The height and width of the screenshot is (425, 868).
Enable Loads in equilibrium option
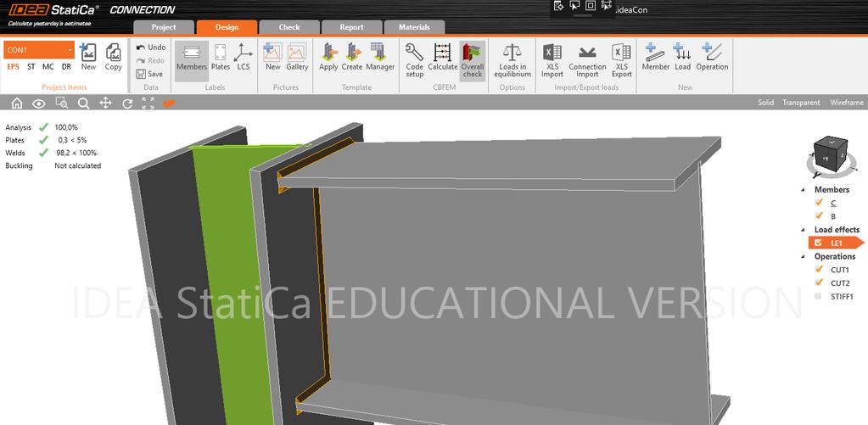[x=512, y=61]
